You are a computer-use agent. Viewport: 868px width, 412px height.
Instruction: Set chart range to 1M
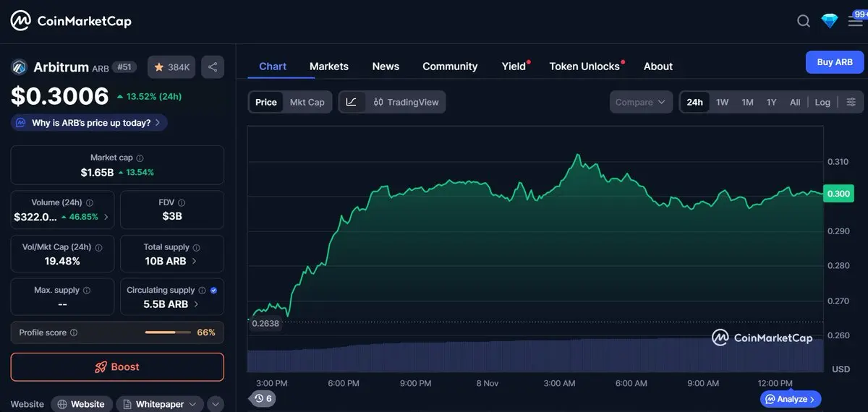pyautogui.click(x=748, y=102)
